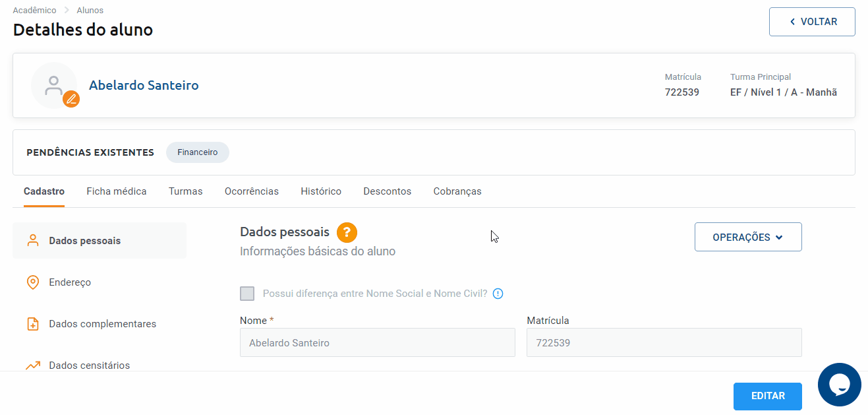Toggle Nome Social difference checkbox
The width and height of the screenshot is (868, 415).
click(x=247, y=294)
